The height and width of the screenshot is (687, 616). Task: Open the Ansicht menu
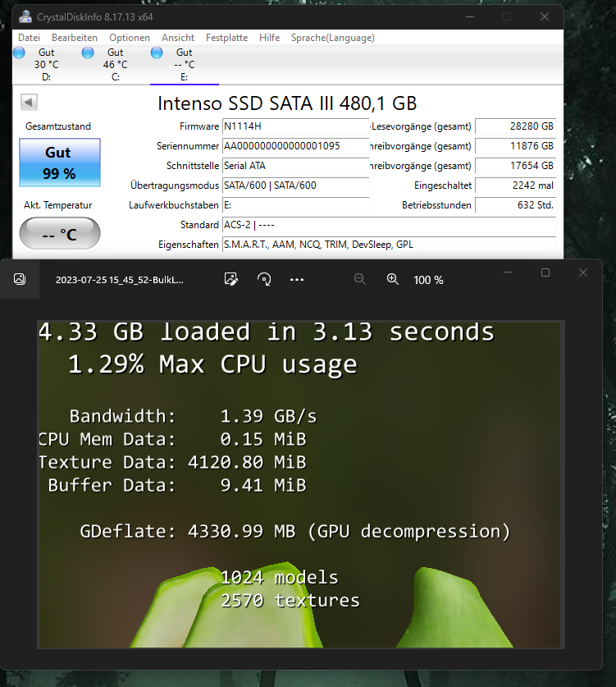point(178,38)
